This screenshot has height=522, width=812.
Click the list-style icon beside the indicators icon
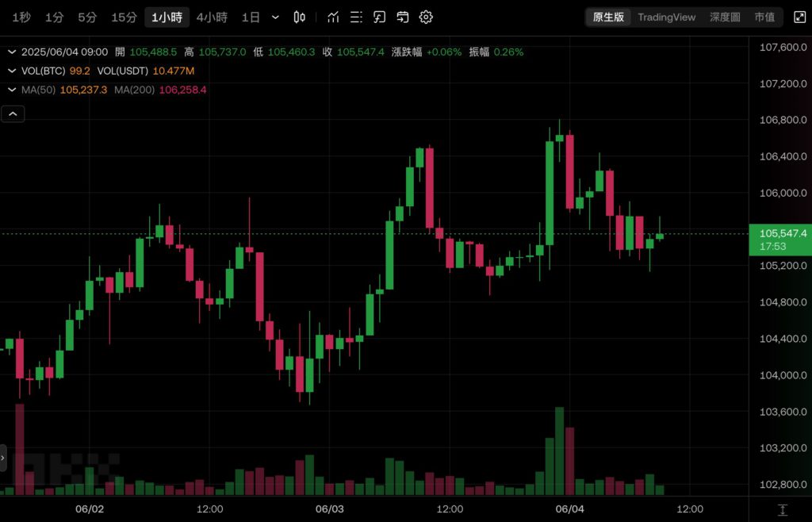tap(356, 17)
